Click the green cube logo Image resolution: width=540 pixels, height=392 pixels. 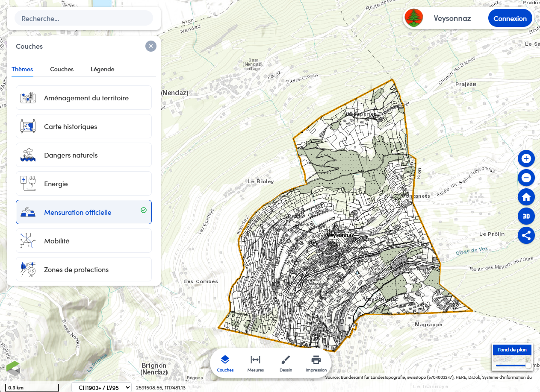[x=13, y=369]
